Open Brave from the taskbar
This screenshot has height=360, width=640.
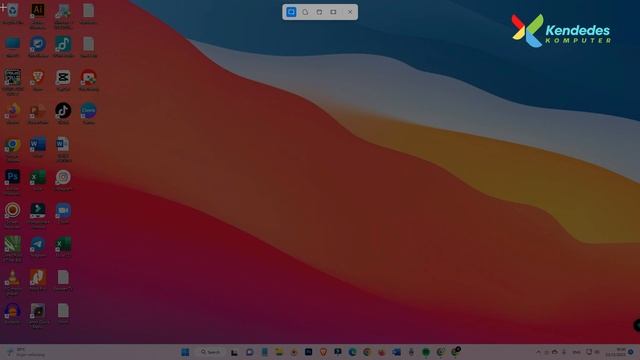(x=323, y=352)
